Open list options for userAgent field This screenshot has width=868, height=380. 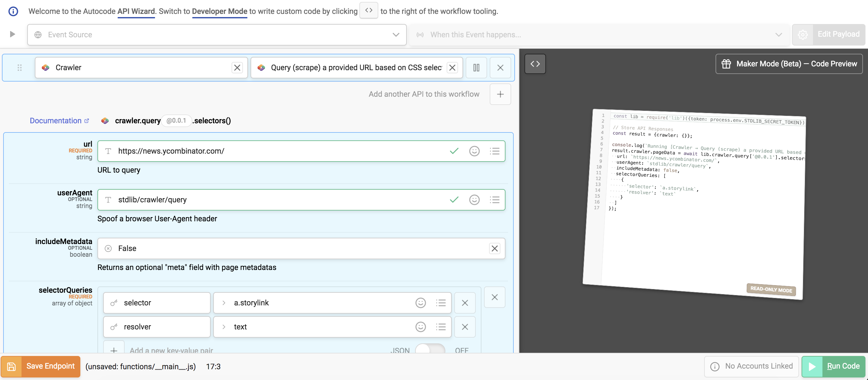(494, 200)
